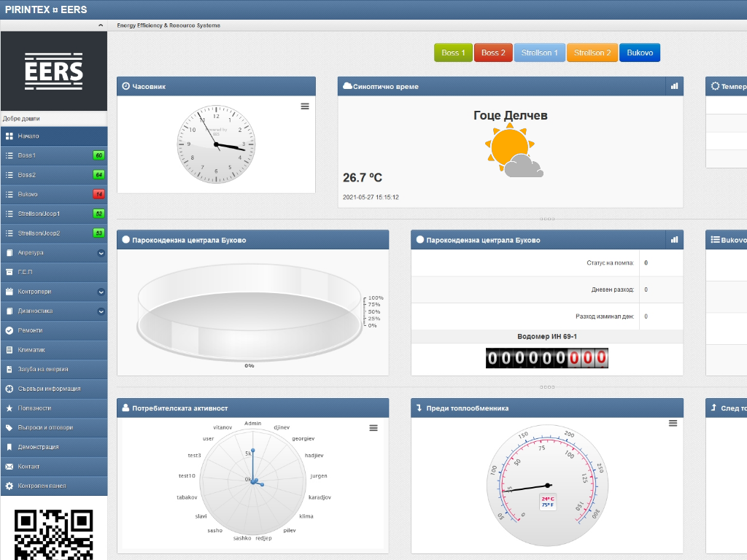Open the Начало menu item
This screenshot has height=560, width=747.
coord(54,136)
